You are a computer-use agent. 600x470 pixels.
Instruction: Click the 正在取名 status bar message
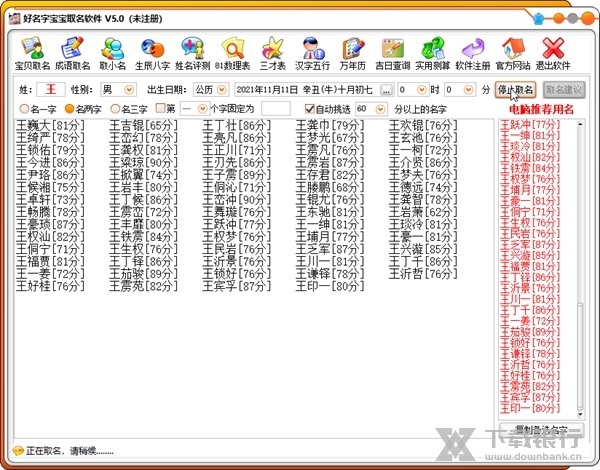click(70, 451)
